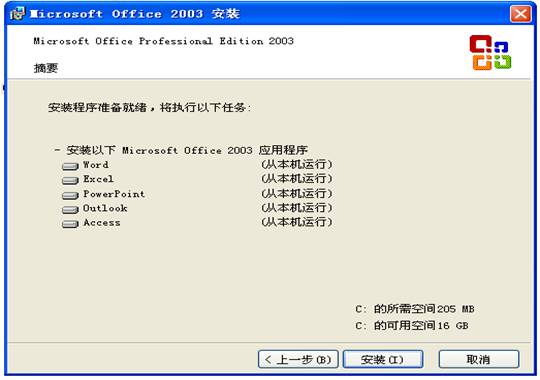
Task: Go back with 上一步(B) button
Action: tap(298, 359)
